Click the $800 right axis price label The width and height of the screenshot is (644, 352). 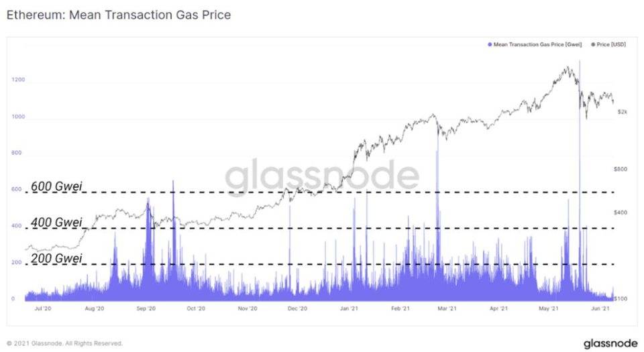tap(621, 170)
